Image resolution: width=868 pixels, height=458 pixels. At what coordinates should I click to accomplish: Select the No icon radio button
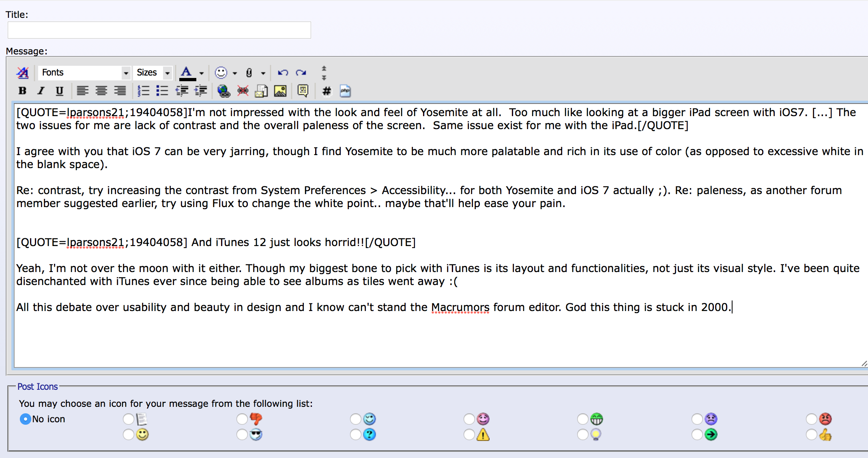25,419
